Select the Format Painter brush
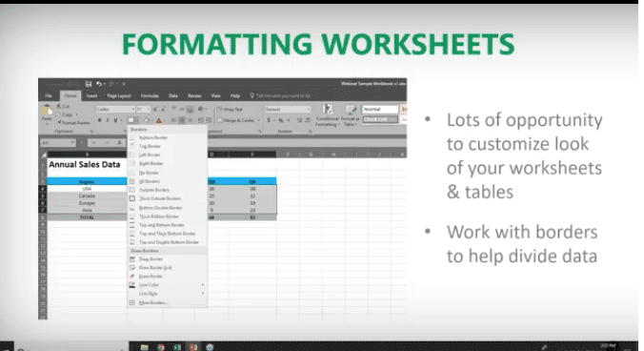The image size is (644, 351). [x=74, y=122]
